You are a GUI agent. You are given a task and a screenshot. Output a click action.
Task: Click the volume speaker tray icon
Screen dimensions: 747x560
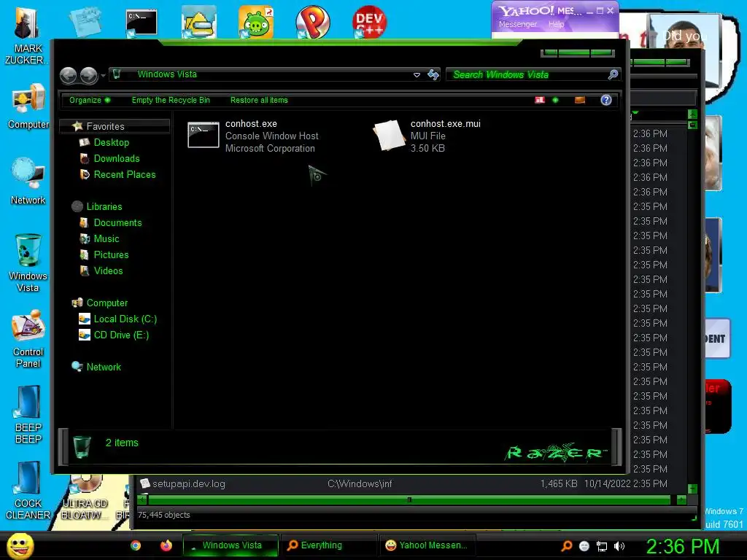(x=619, y=546)
